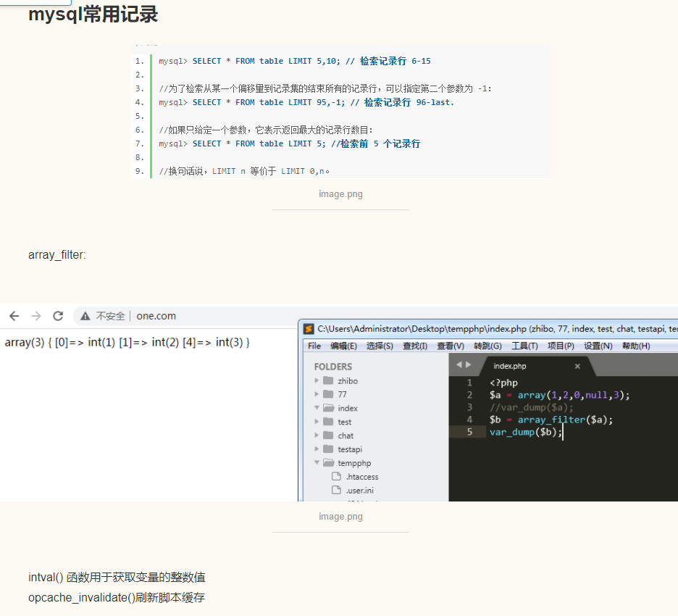Click the FOLDERS sidebar heading
The height and width of the screenshot is (616, 678).
click(x=333, y=367)
